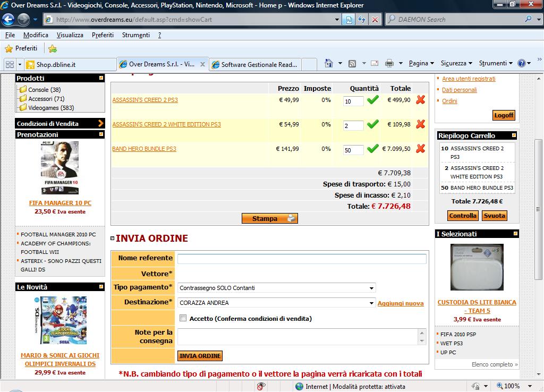Image resolution: width=544 pixels, height=392 pixels.
Task: Collapse the INVIA ORDINE section toggle
Action: (x=112, y=238)
